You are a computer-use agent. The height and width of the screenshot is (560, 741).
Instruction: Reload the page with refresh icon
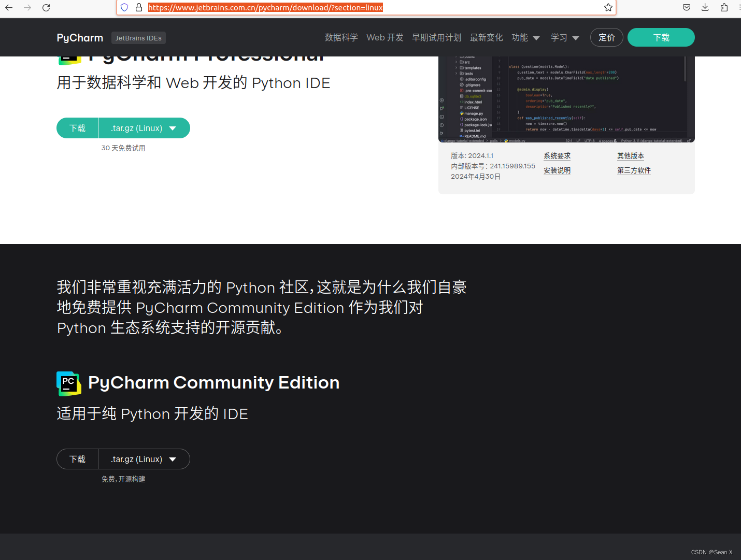(46, 7)
